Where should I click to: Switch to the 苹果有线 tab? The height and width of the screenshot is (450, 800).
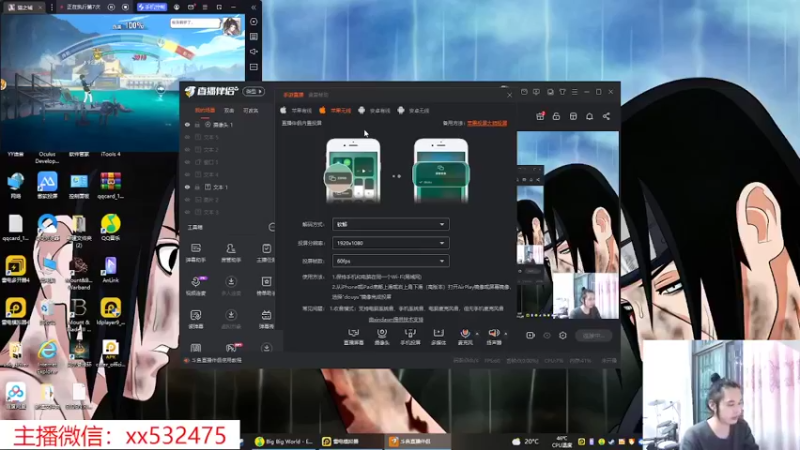[x=296, y=110]
